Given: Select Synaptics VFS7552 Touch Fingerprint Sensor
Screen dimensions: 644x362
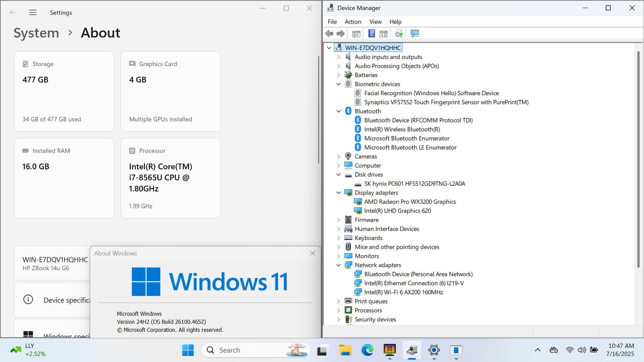Looking at the screenshot, I should (x=446, y=102).
